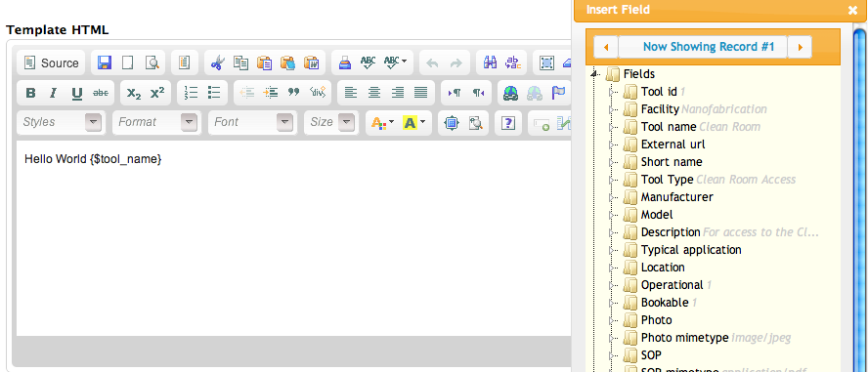Open the document Preview

(x=152, y=63)
